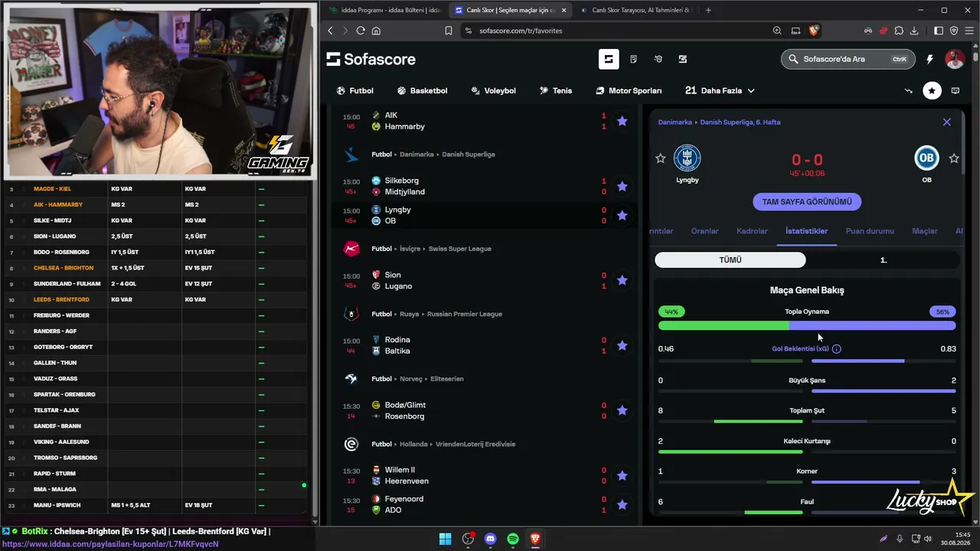Open the Eliteserien league link
The image size is (980, 551).
click(447, 379)
